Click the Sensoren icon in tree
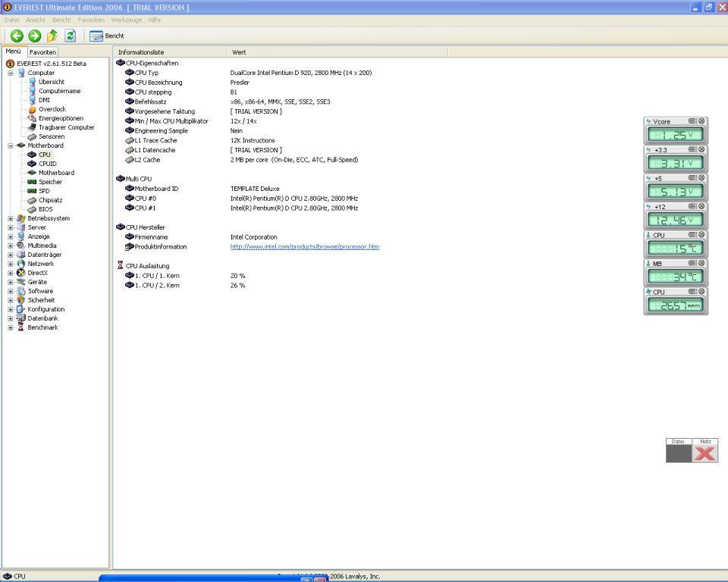This screenshot has width=728, height=582. click(x=32, y=136)
